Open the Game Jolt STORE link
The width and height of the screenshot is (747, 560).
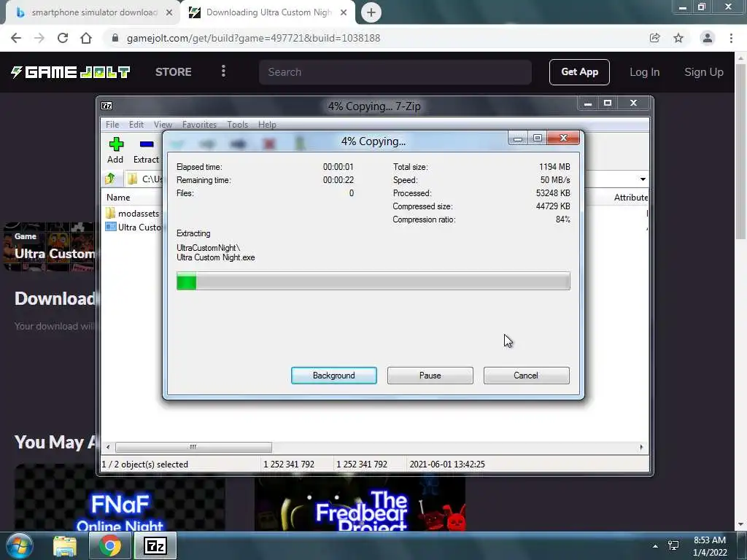[x=174, y=72]
